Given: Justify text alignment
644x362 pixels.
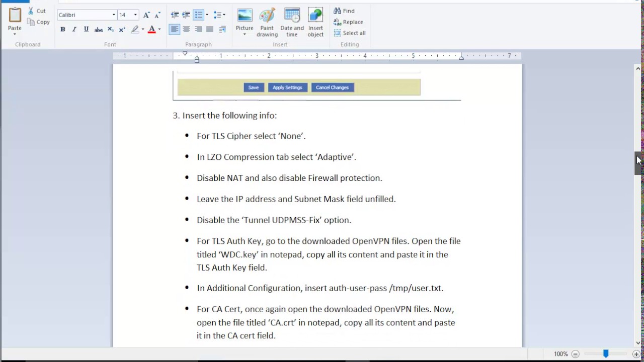Looking at the screenshot, I should pyautogui.click(x=210, y=30).
